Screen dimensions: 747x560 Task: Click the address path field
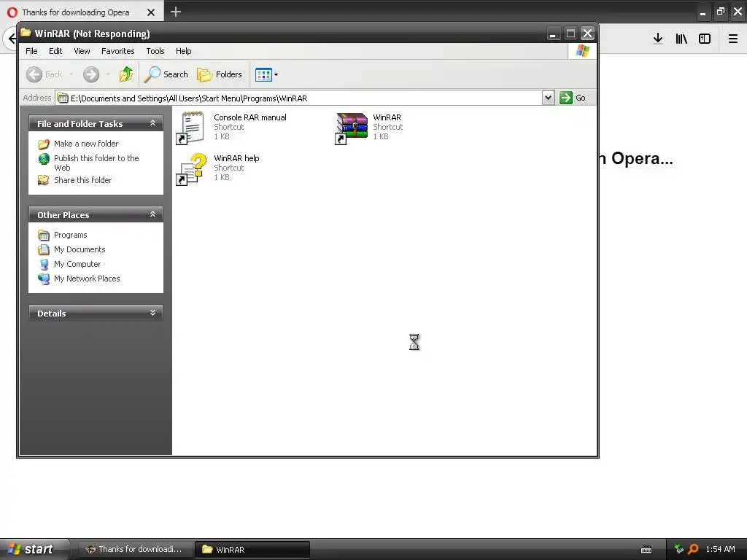coord(298,98)
